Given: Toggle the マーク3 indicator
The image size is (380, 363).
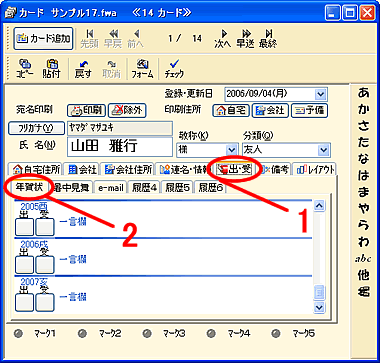Looking at the screenshot, I should (147, 333).
